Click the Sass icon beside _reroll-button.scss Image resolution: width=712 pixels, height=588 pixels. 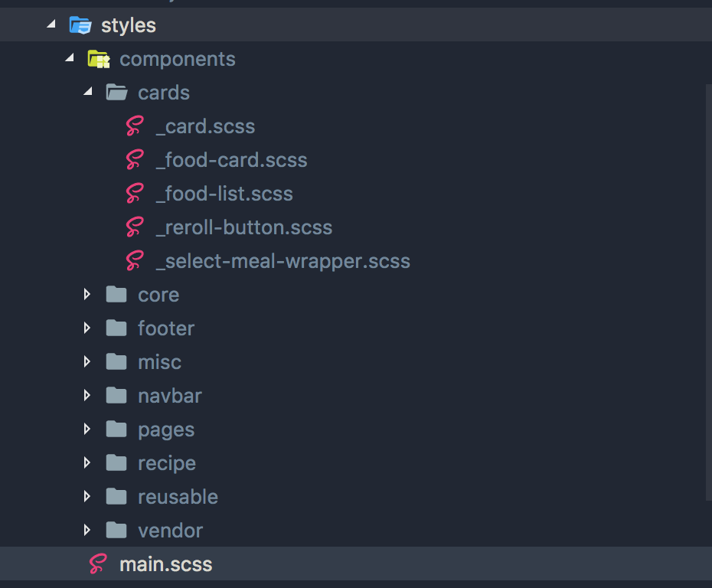pos(135,227)
